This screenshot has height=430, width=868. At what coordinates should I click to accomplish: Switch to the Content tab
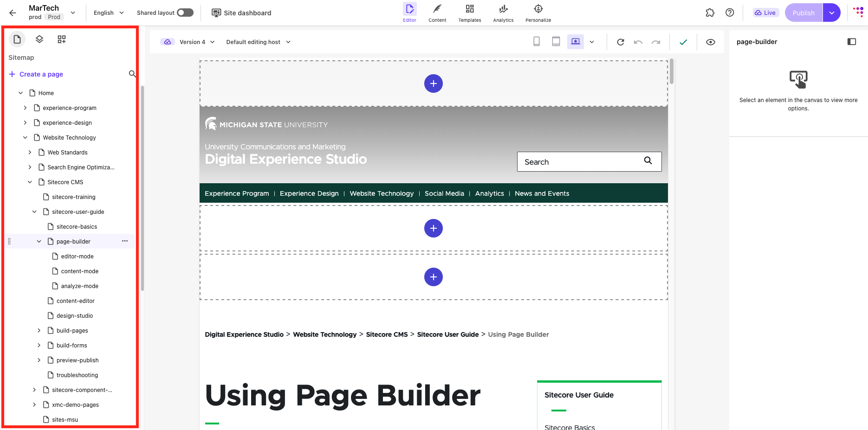click(x=437, y=13)
